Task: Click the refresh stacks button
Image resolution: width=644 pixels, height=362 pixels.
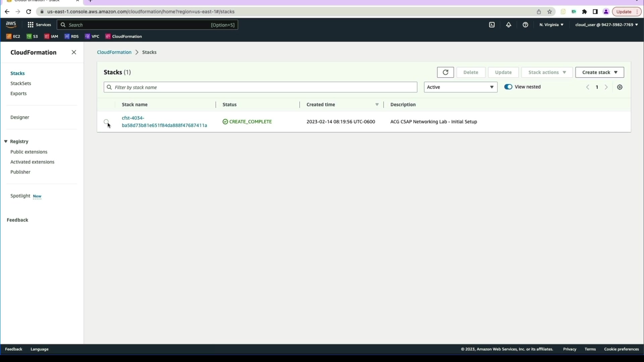Action: (445, 72)
